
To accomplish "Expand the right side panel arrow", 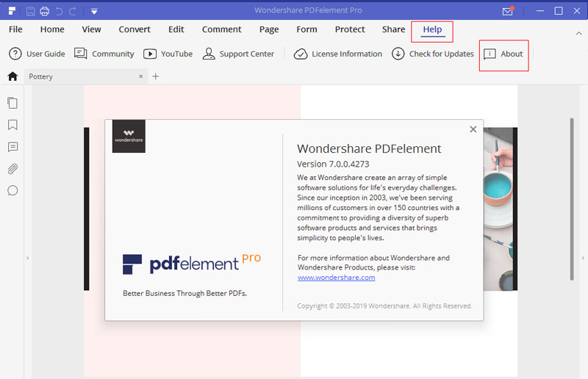I will [x=583, y=258].
